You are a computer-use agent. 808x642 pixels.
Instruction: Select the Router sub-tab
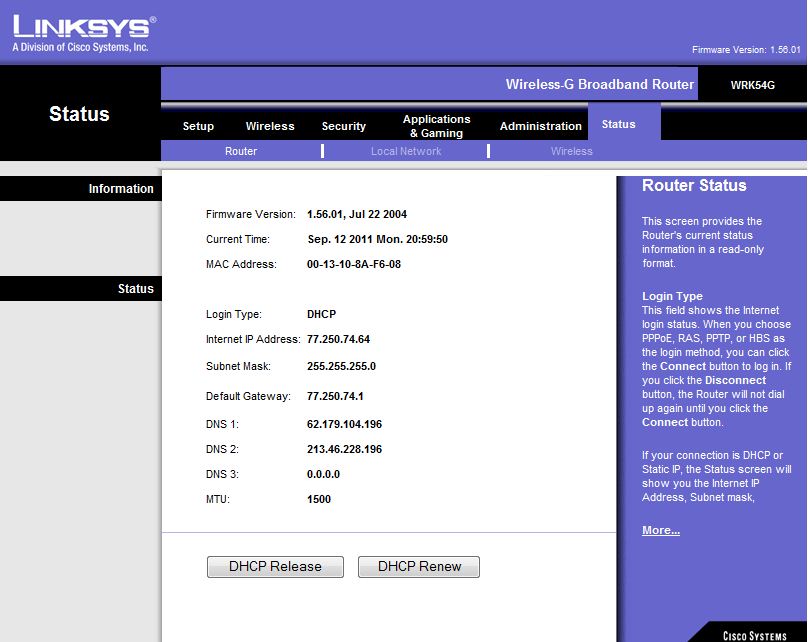241,151
